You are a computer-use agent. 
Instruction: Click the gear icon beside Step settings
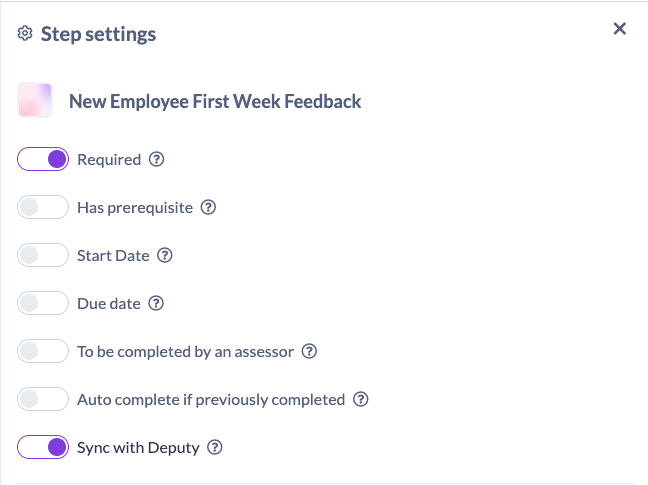26,34
